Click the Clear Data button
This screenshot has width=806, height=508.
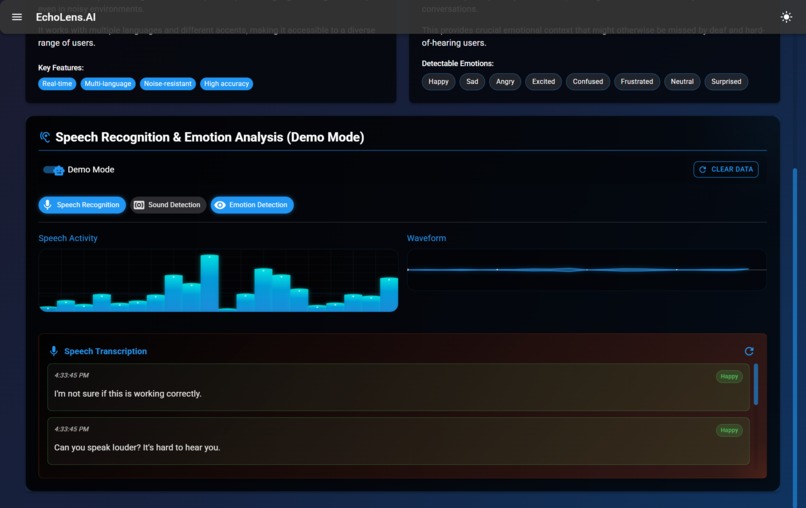(x=725, y=169)
